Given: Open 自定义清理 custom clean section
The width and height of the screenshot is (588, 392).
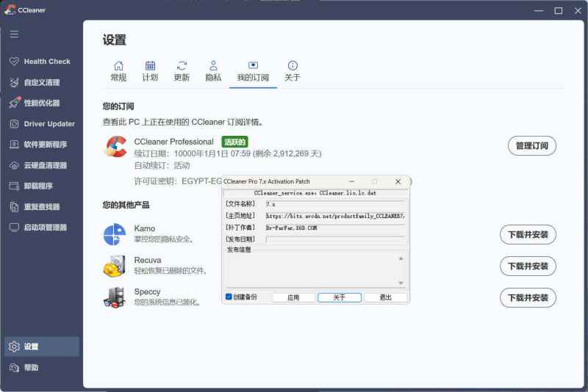Looking at the screenshot, I should [40, 82].
